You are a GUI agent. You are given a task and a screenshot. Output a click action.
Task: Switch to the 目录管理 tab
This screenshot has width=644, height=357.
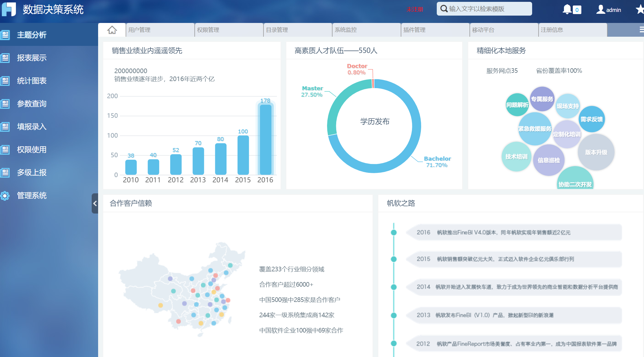point(298,30)
